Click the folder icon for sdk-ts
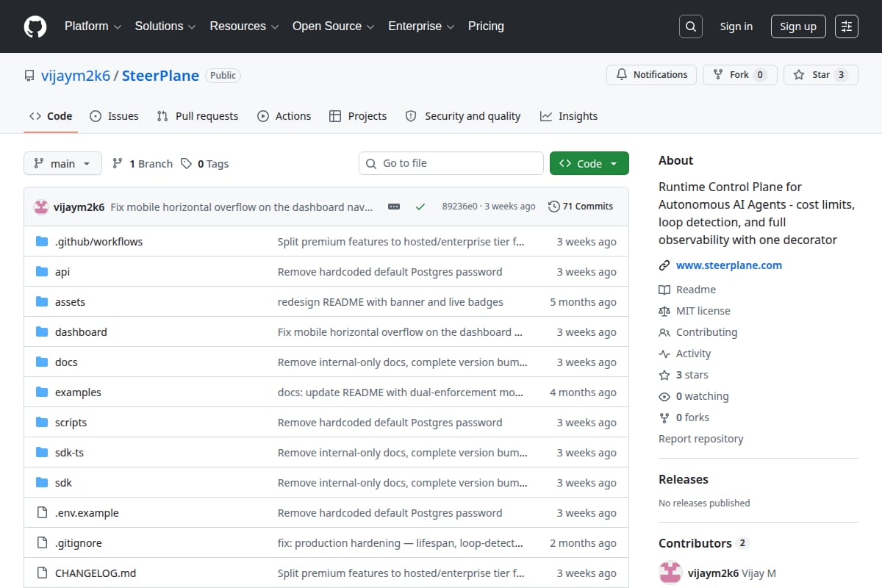Screen dimensions: 882x588 click(42, 453)
